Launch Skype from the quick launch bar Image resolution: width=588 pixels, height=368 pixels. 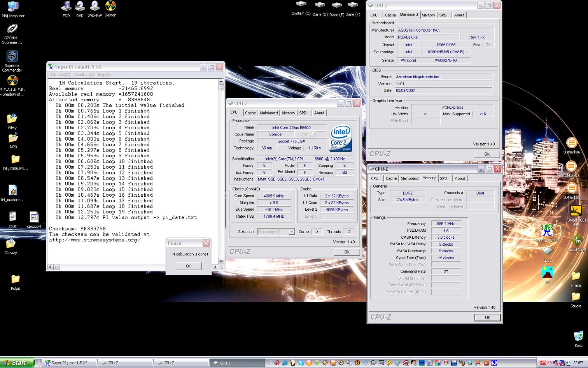tap(301, 363)
